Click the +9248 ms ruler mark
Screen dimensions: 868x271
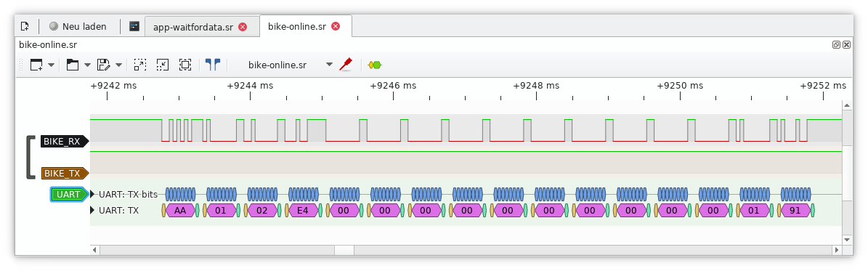click(536, 85)
